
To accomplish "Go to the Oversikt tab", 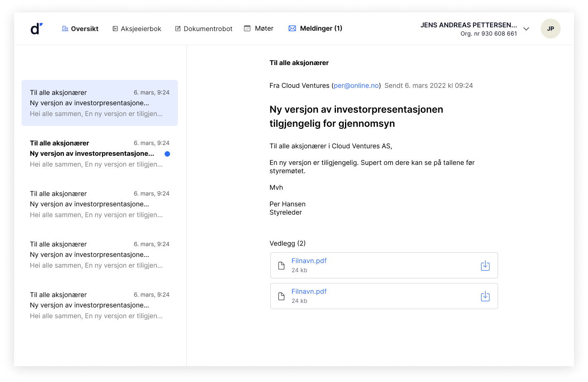I will (x=80, y=29).
